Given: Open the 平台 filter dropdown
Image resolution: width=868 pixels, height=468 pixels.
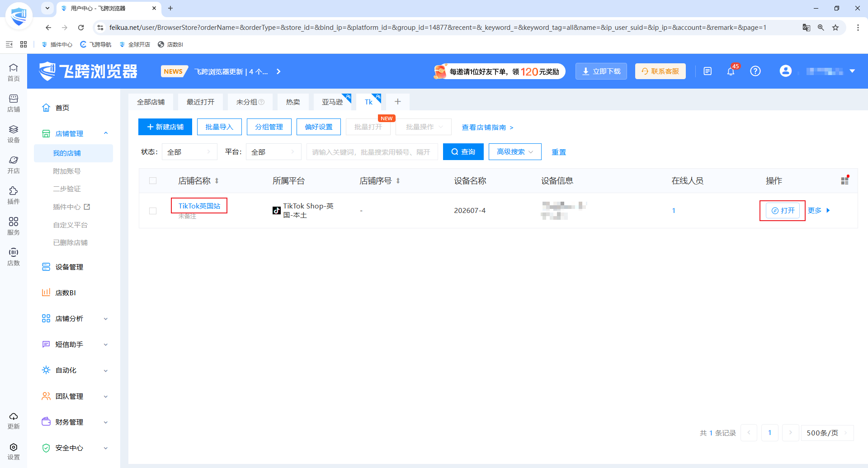Looking at the screenshot, I should [274, 152].
